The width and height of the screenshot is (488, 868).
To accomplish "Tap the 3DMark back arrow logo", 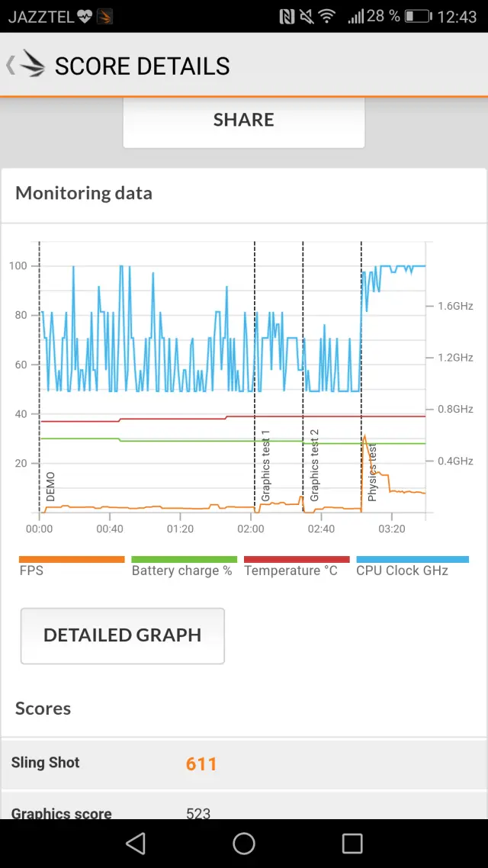I will click(x=27, y=66).
